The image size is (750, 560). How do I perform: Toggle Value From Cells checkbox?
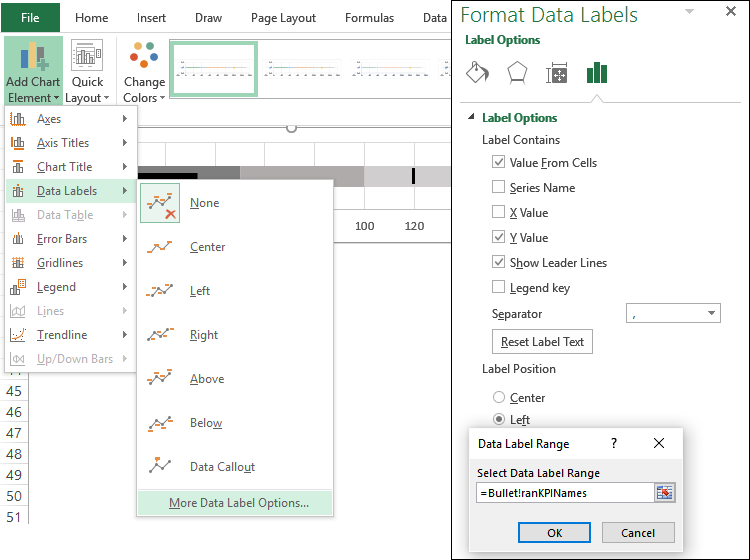[x=498, y=162]
